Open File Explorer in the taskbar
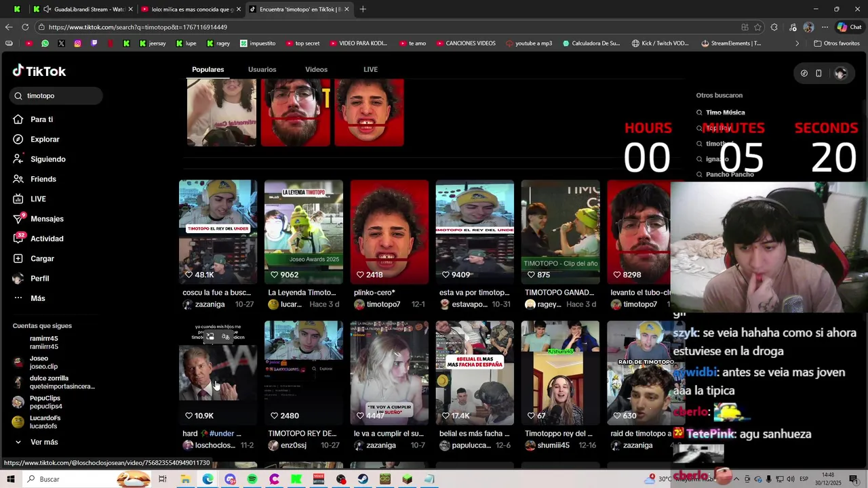Image resolution: width=868 pixels, height=488 pixels. click(x=185, y=479)
